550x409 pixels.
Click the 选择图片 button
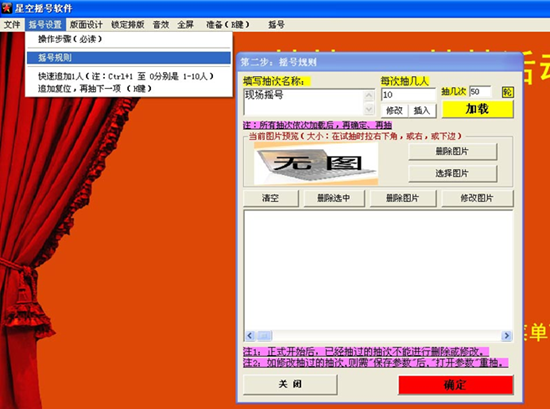[x=452, y=173]
